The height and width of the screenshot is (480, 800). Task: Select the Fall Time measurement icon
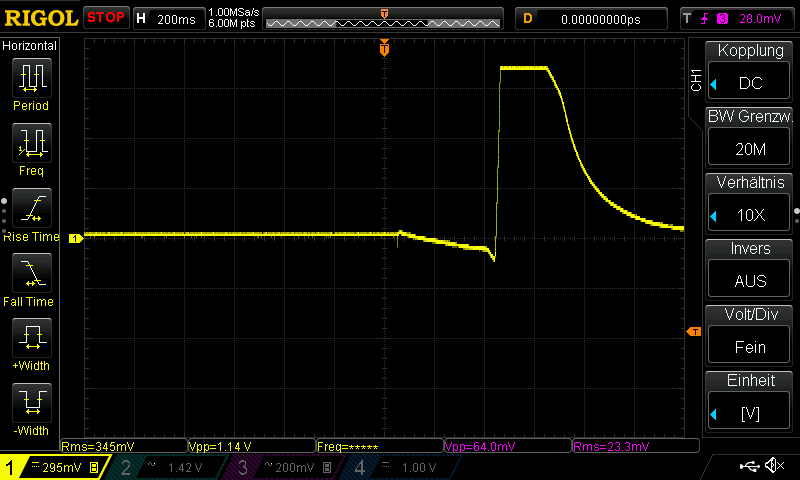(32, 273)
